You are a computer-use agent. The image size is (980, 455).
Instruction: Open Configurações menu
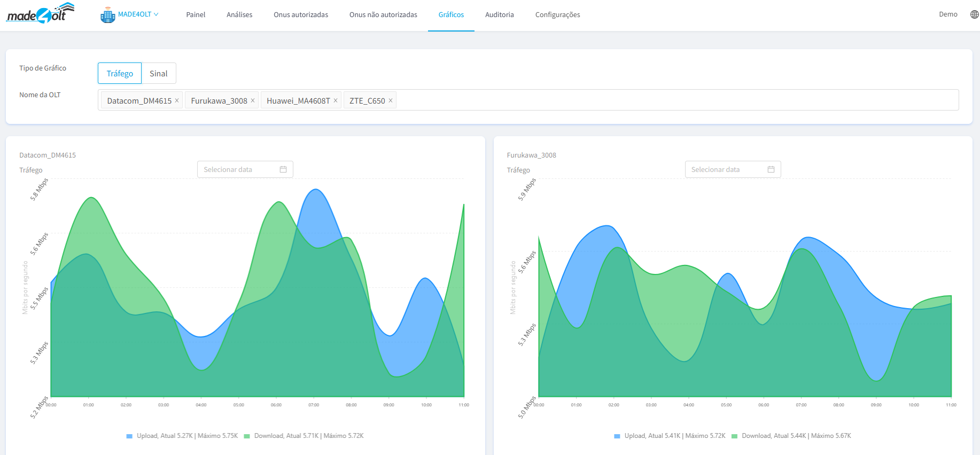[557, 15]
